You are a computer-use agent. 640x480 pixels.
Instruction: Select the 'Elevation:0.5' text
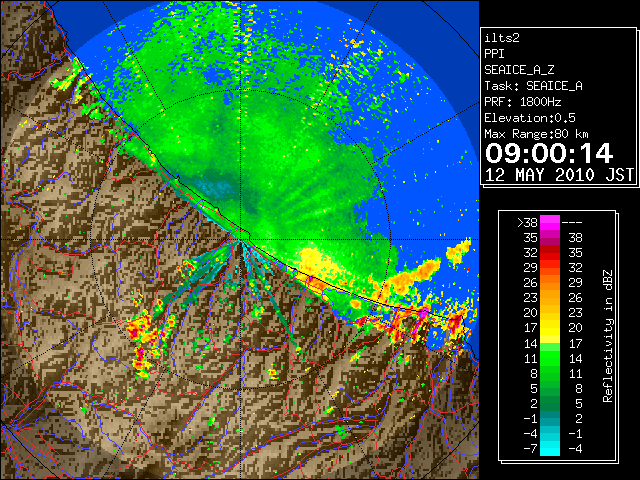530,118
